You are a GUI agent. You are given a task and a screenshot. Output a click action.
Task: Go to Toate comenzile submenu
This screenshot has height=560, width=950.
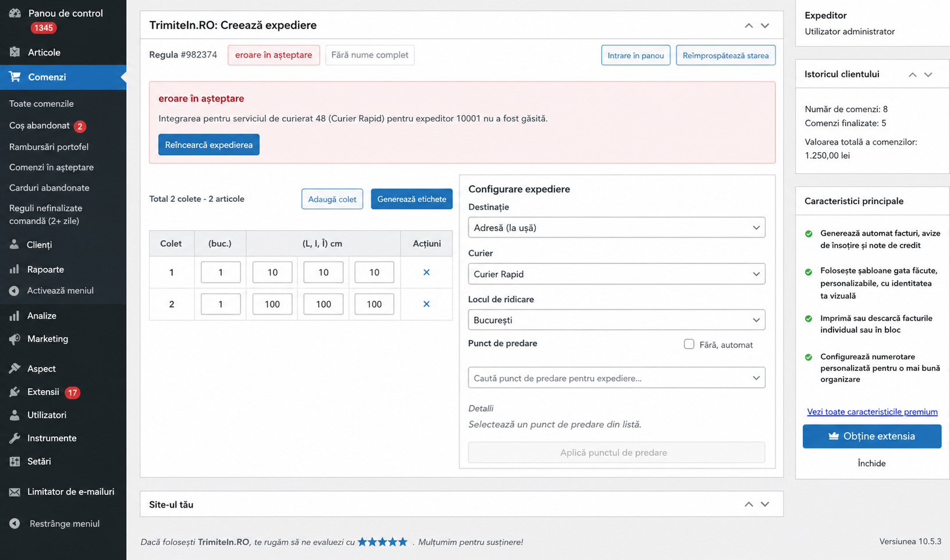pos(41,104)
